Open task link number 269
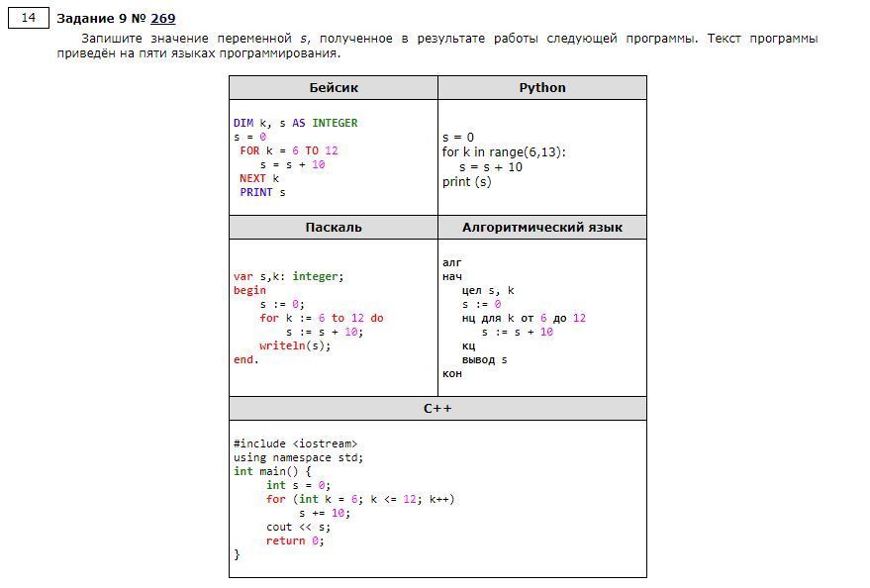 click(163, 18)
